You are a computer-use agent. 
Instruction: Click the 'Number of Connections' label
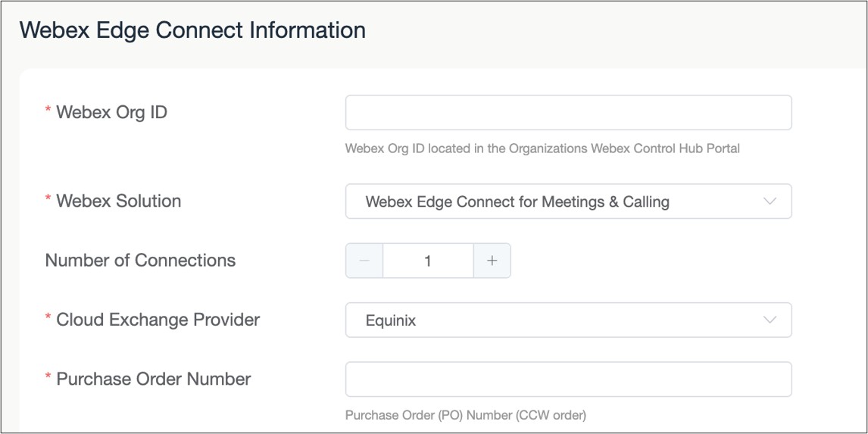[140, 261]
